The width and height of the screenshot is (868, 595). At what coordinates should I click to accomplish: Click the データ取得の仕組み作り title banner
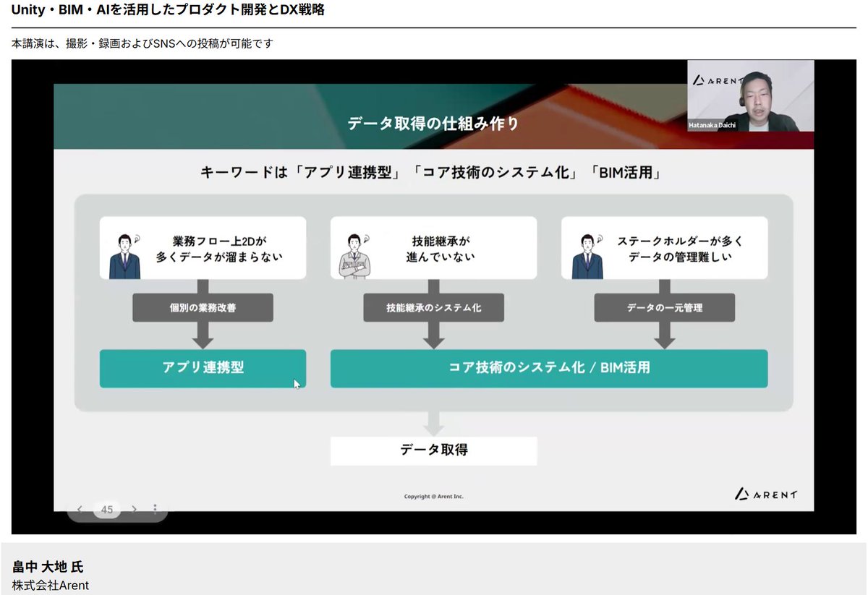(x=434, y=124)
